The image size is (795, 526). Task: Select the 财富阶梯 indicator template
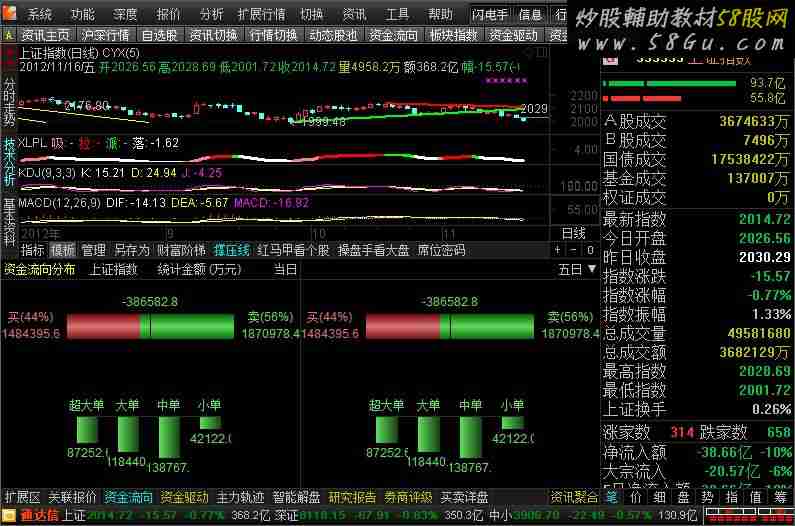tap(181, 250)
